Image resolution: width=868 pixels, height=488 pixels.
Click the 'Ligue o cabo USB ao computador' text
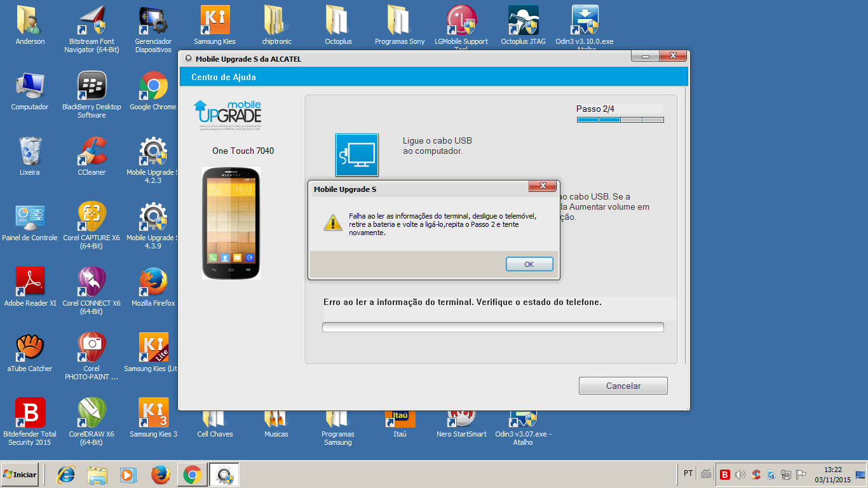(x=437, y=146)
